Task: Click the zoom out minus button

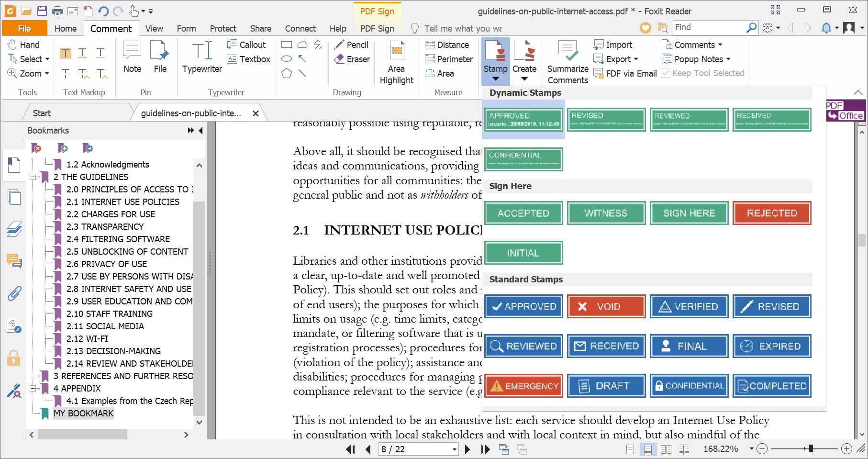Action: click(x=763, y=449)
